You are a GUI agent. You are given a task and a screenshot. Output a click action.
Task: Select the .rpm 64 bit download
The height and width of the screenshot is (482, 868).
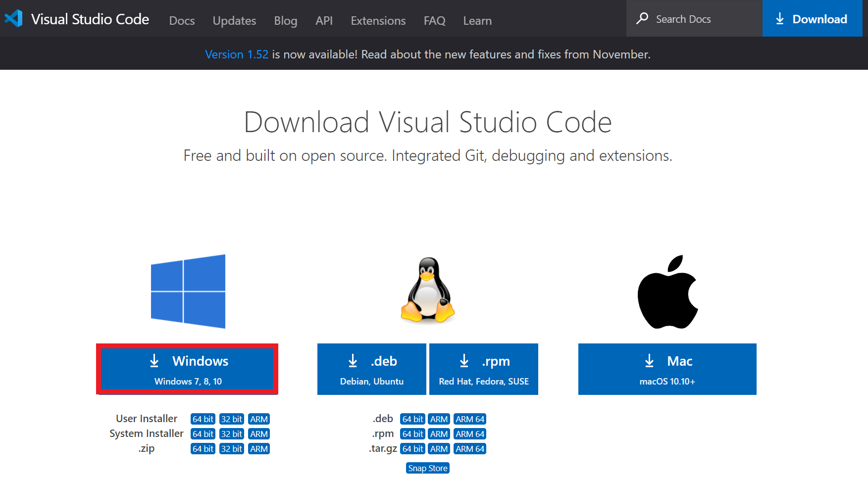pyautogui.click(x=412, y=434)
